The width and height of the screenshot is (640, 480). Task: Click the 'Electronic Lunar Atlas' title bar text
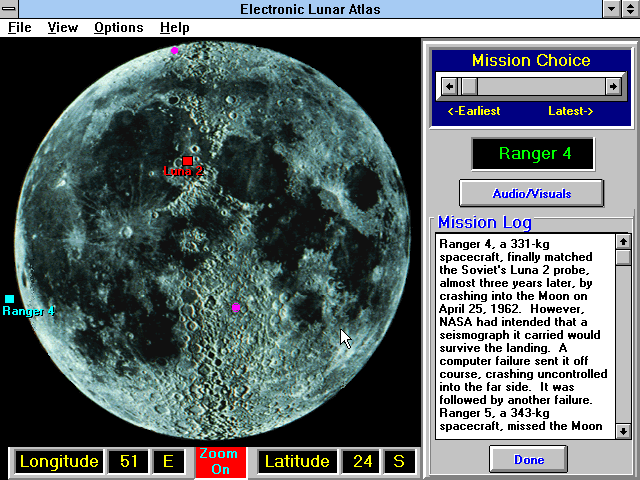tap(310, 9)
